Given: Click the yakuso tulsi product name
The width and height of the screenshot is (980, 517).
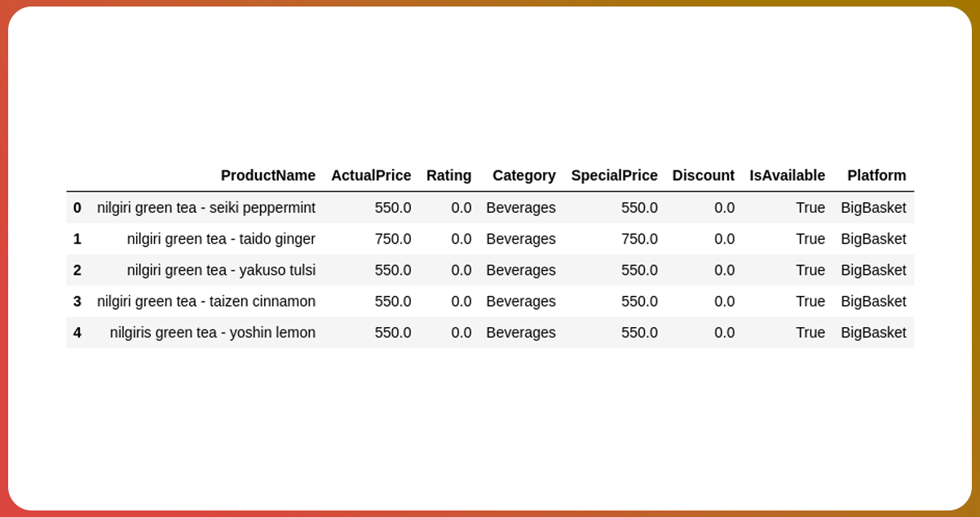Looking at the screenshot, I should coord(221,270).
